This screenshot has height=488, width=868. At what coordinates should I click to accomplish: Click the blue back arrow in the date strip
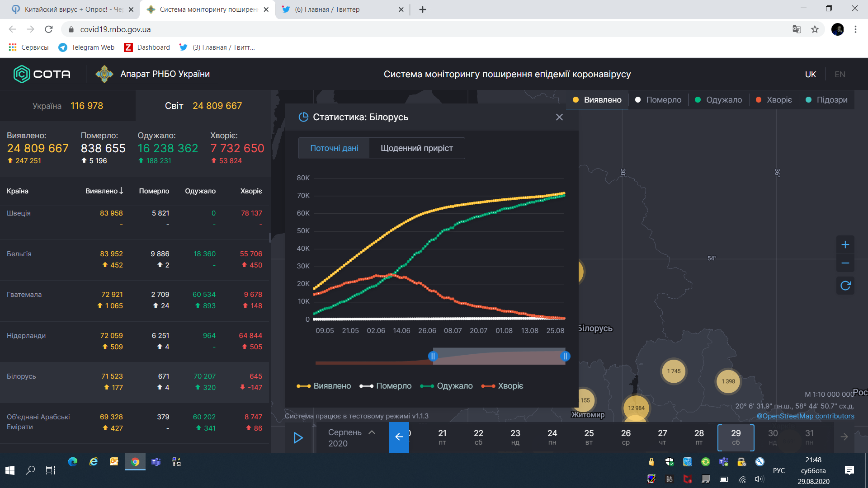399,437
